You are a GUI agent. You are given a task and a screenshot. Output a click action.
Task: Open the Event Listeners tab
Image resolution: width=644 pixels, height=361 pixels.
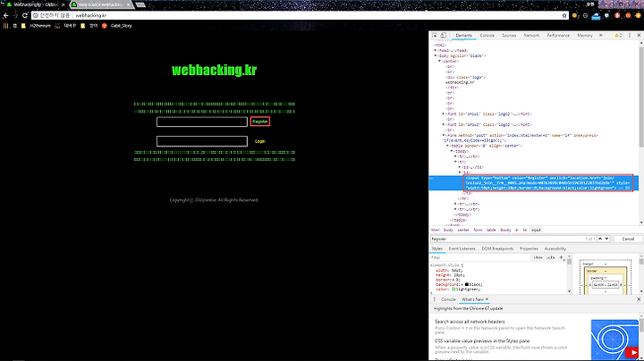[x=462, y=249]
